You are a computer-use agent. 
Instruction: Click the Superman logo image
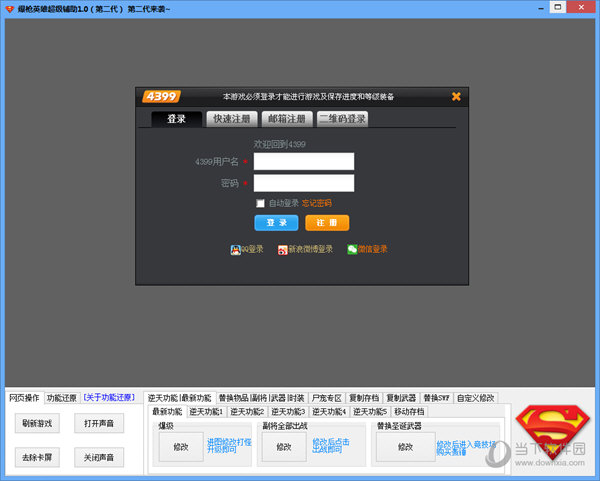[552, 432]
